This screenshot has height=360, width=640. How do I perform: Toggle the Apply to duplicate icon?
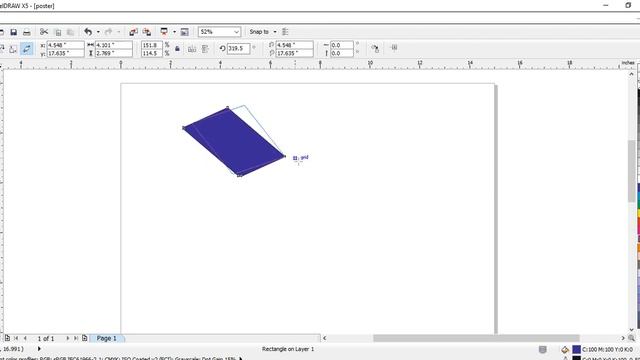point(375,49)
